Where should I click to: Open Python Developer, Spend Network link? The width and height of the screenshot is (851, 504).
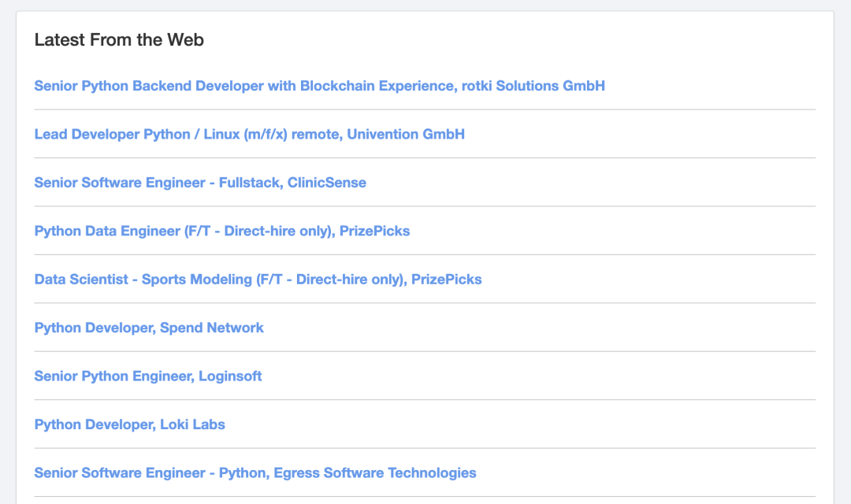(149, 328)
